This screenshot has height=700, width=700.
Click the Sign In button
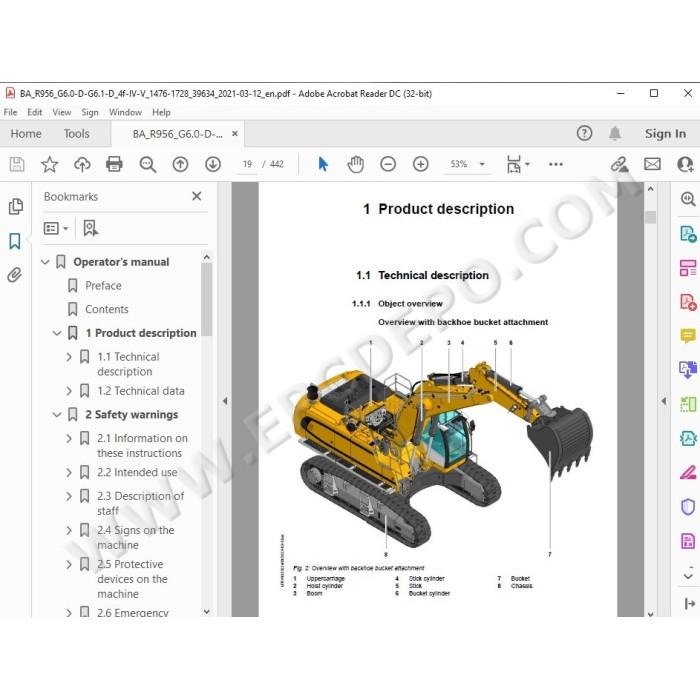tap(665, 133)
